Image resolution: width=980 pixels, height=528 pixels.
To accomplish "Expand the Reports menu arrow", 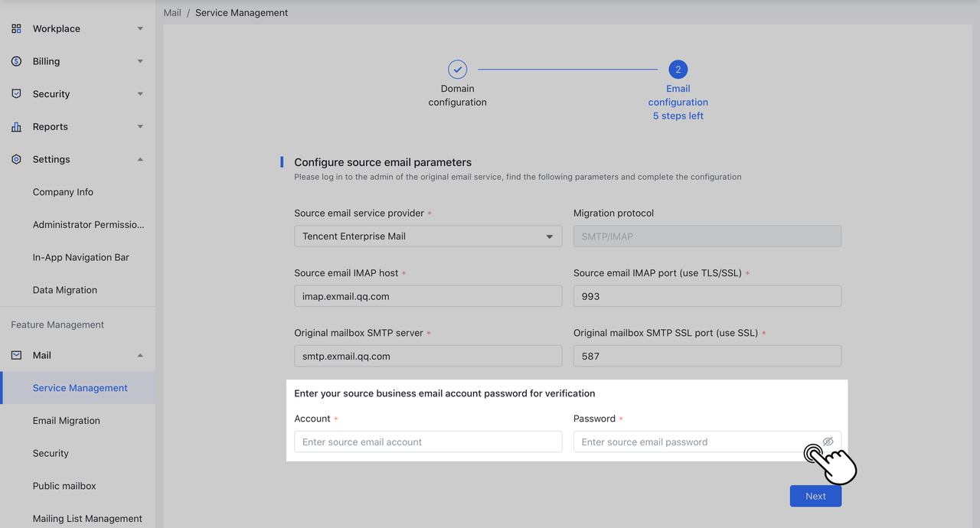I will (140, 127).
